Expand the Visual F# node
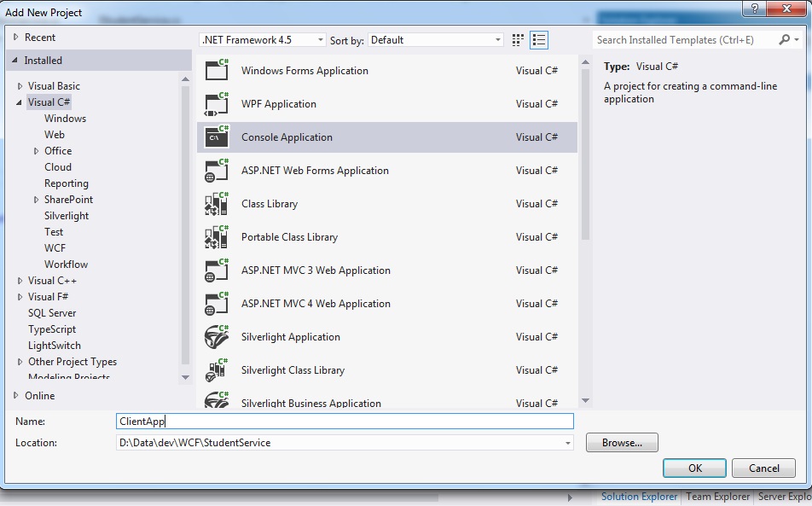Screen dimensions: 812x506 (x=20, y=297)
